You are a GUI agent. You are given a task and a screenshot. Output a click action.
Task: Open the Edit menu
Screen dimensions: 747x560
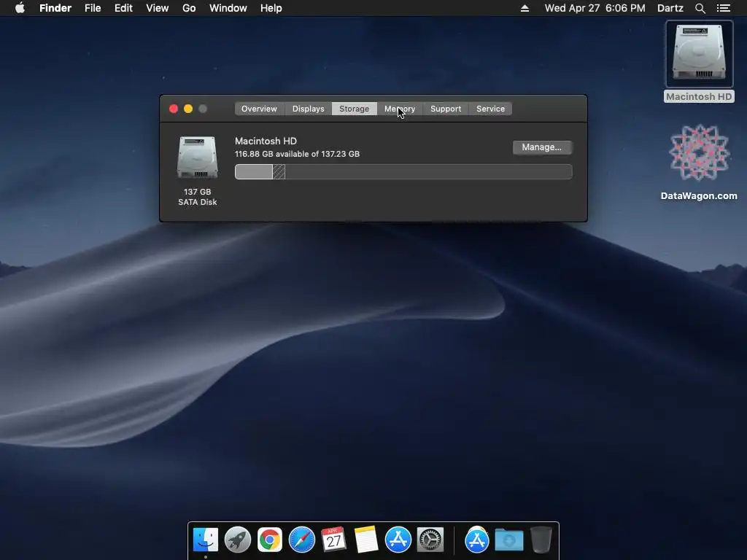click(123, 8)
